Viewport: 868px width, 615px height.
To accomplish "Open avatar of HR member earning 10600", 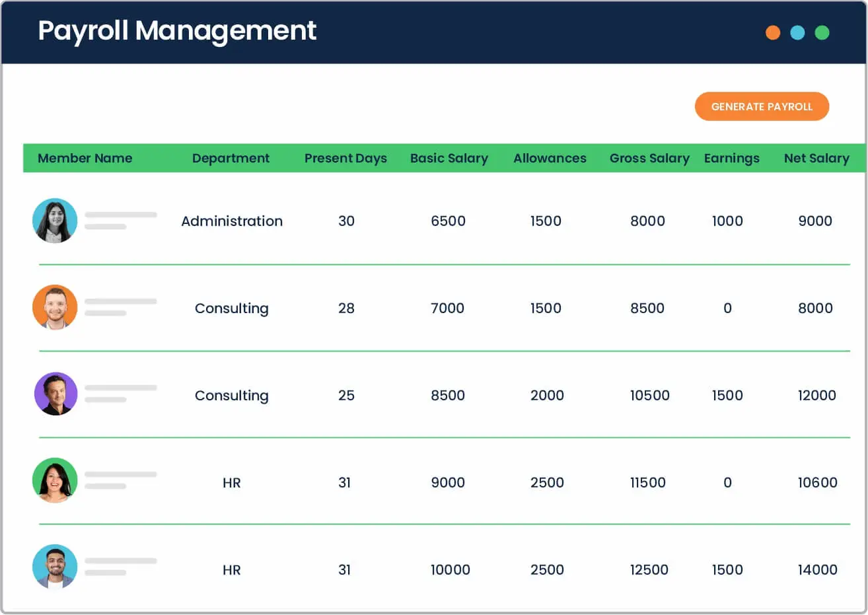I will pyautogui.click(x=55, y=480).
